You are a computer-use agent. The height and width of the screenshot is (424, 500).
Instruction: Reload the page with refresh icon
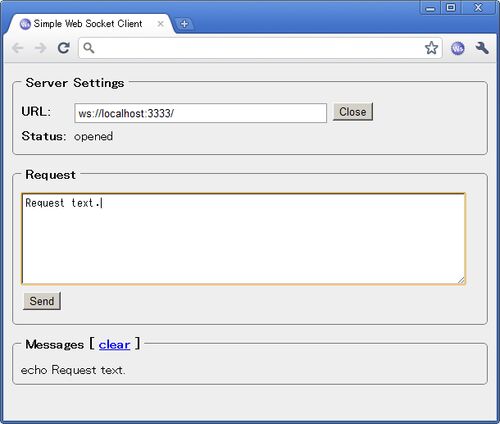click(x=63, y=48)
